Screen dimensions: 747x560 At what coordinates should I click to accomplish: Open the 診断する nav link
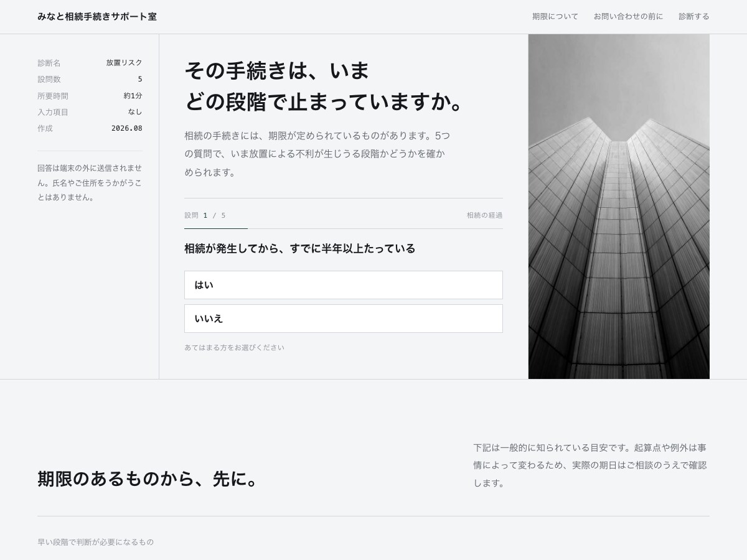[694, 17]
